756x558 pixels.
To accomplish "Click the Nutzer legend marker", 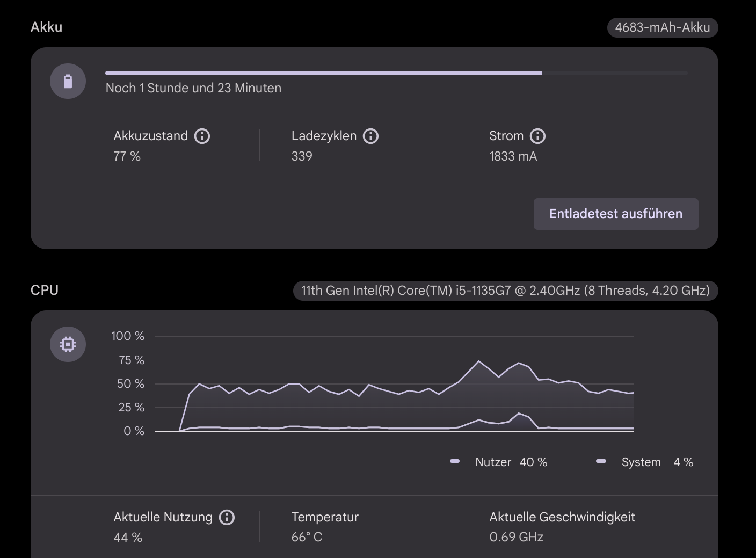I will 455,461.
